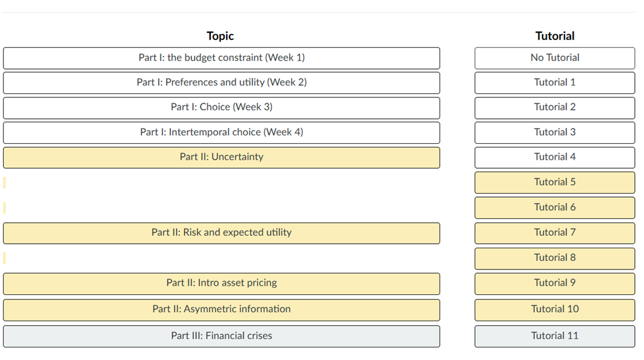Click the No Tutorial box
This screenshot has width=644, height=360.
pos(555,58)
